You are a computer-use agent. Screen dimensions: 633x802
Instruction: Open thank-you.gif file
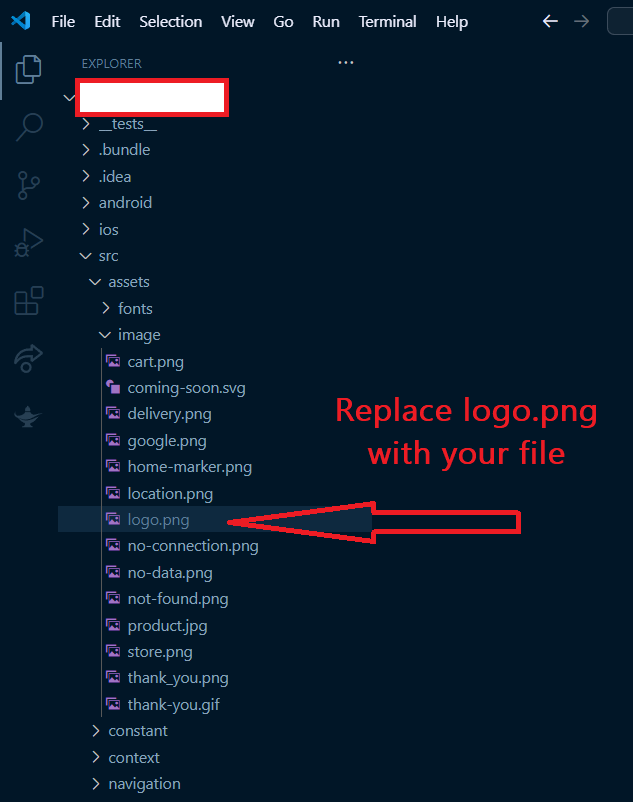tap(173, 705)
